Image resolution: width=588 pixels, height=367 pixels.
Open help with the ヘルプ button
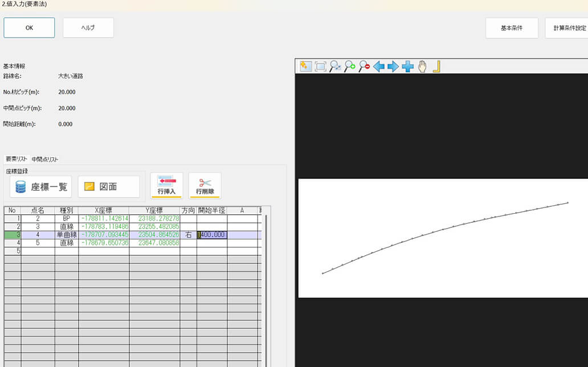coord(88,28)
